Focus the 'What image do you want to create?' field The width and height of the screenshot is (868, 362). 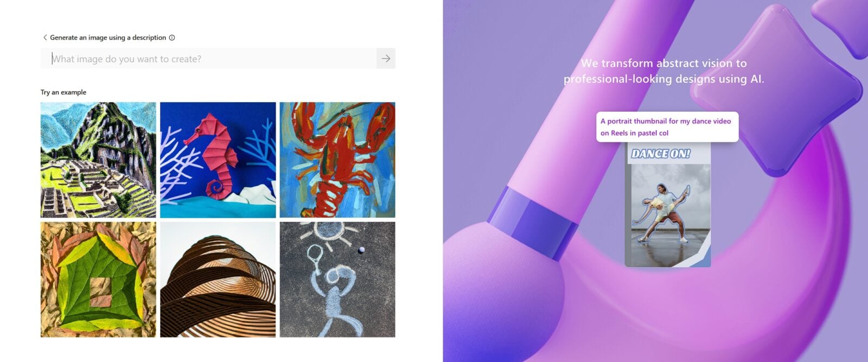[208, 59]
